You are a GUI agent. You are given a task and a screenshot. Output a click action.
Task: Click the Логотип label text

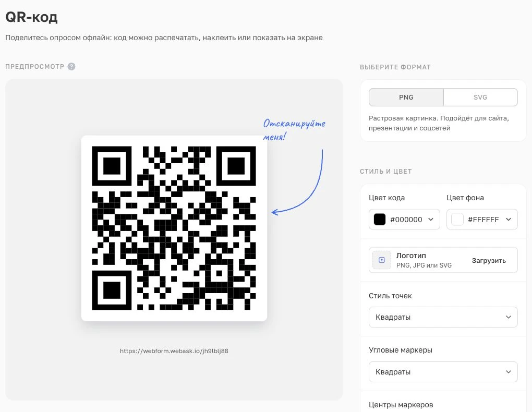coord(411,256)
